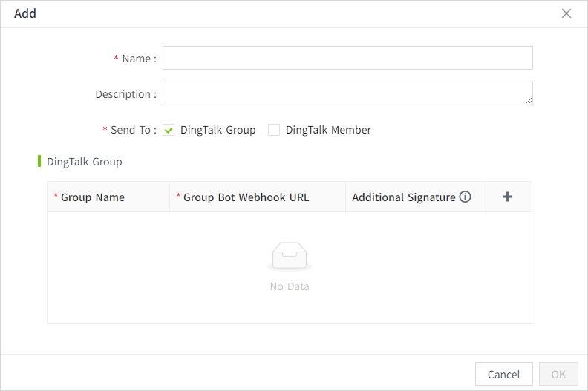Click the OK button

558,374
